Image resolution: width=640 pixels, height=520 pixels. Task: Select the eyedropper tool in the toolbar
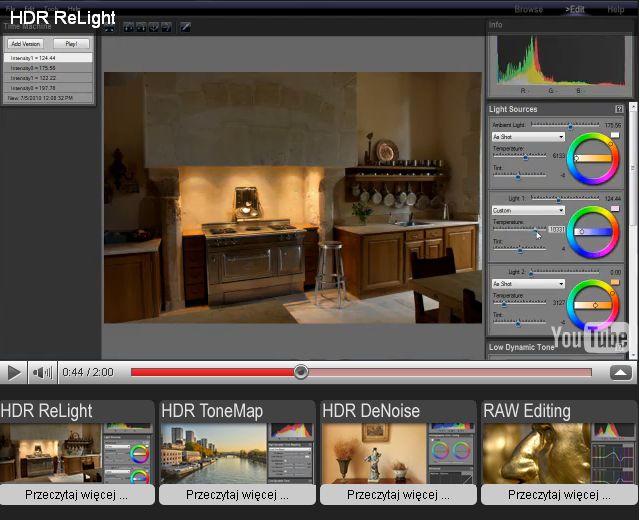(x=185, y=27)
